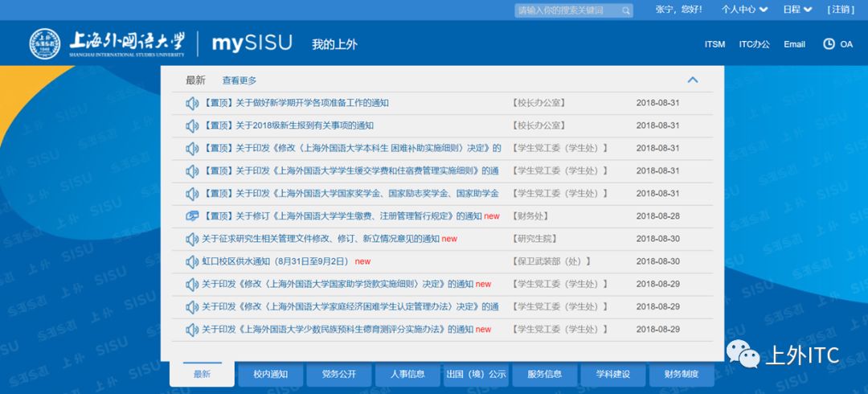Click the mySISU logo text

[x=252, y=43]
